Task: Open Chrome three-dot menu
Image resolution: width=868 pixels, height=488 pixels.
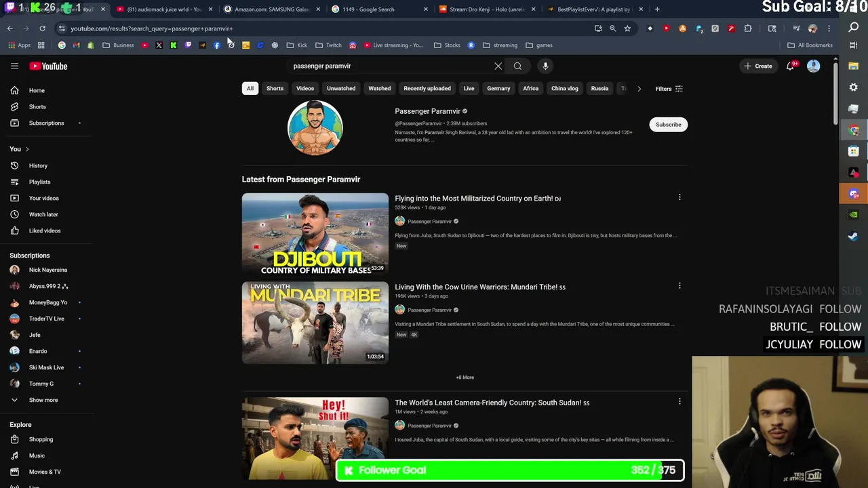Action: (x=829, y=28)
